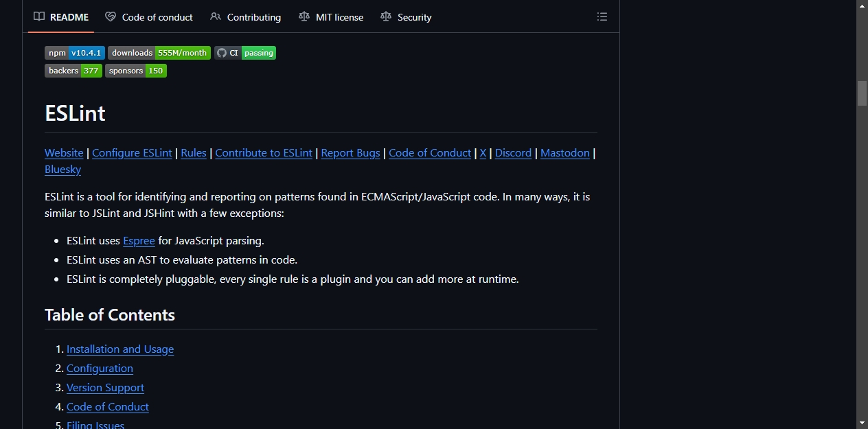868x429 pixels.
Task: Open Contribute to ESLint link
Action: click(x=264, y=153)
